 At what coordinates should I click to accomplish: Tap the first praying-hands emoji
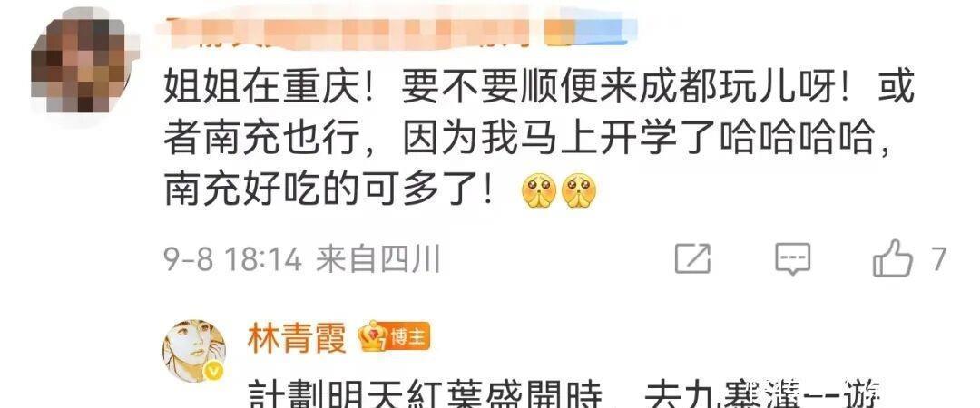tap(538, 190)
